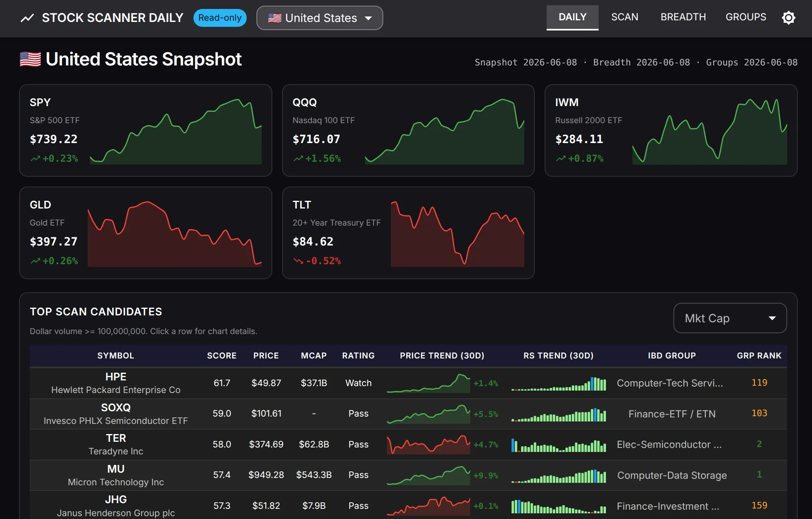
Task: Click Snapshot 2026-06-08 date text
Action: [525, 63]
